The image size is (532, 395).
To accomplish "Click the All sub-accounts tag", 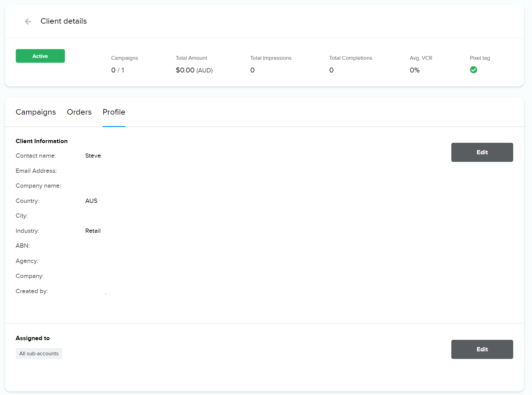I will click(39, 353).
